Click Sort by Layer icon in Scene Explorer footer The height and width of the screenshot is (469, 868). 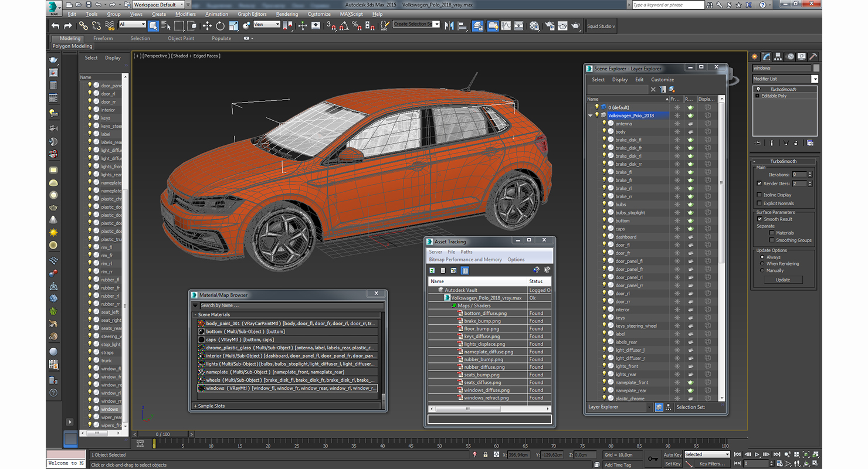659,407
